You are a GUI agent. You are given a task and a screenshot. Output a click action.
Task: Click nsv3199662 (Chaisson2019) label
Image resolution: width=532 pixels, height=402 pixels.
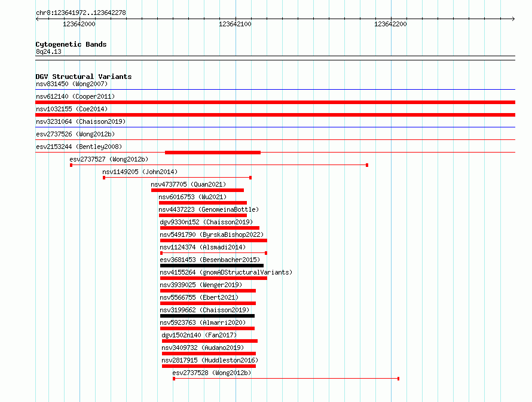(x=204, y=310)
